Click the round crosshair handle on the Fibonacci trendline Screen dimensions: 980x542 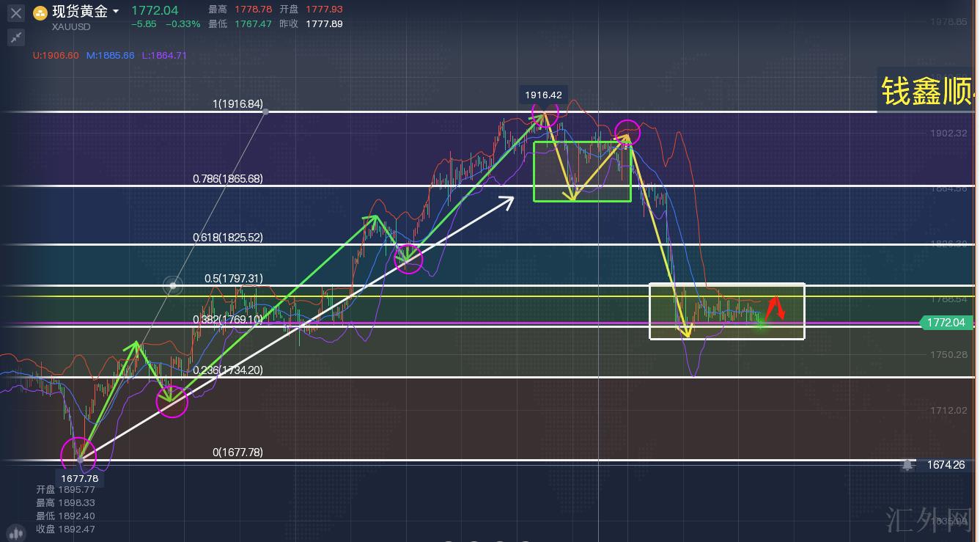172,286
